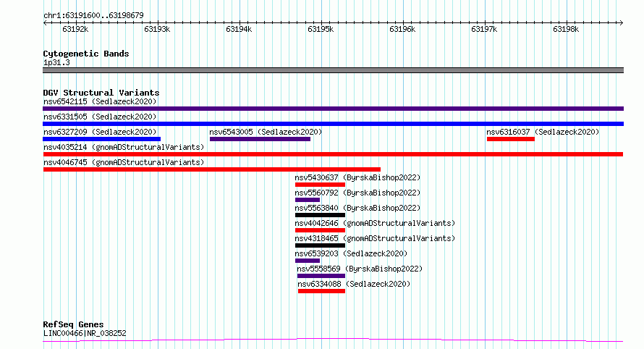
Task: Click the black bar under nsv5563840
Action: coord(320,215)
